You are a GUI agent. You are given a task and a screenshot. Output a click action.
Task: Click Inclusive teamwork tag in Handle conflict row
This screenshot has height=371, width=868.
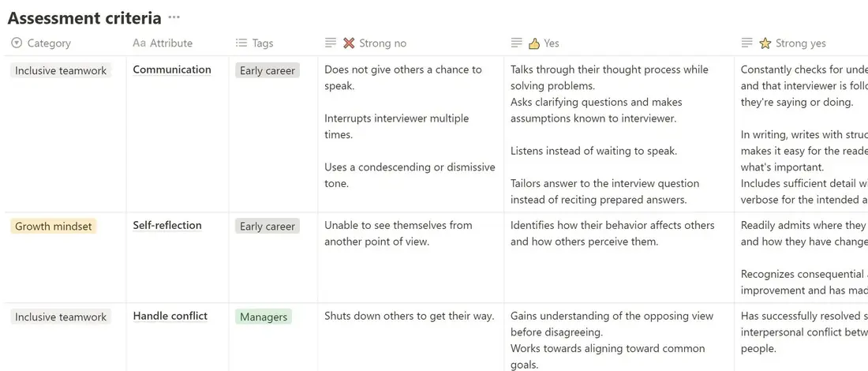pyautogui.click(x=61, y=317)
